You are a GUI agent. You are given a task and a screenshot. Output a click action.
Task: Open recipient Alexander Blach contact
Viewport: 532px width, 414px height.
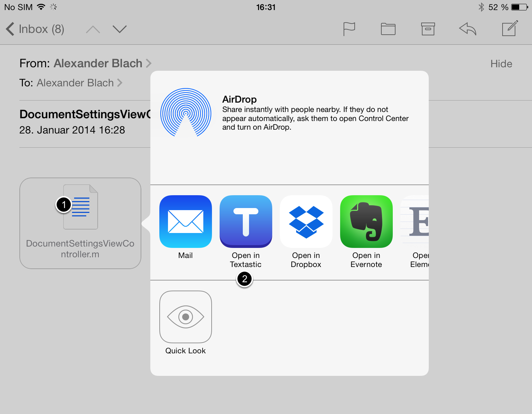[80, 83]
